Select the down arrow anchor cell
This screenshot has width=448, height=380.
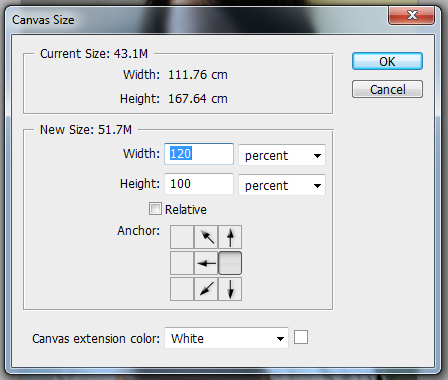point(230,289)
